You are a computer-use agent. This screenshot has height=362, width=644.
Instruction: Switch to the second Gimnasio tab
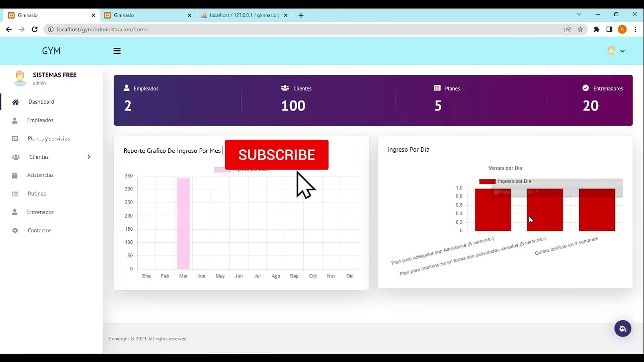148,15
